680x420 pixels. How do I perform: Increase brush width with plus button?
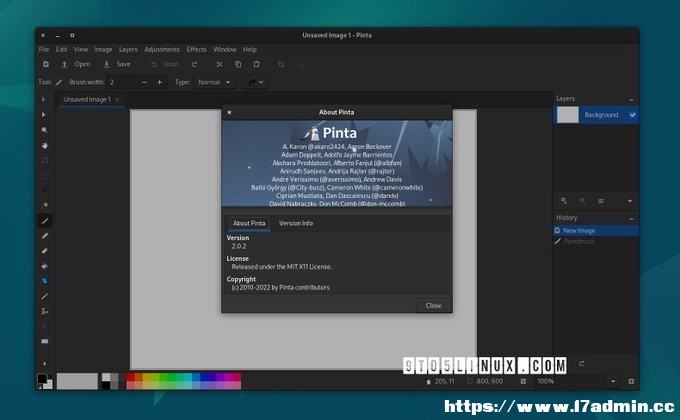pyautogui.click(x=160, y=82)
